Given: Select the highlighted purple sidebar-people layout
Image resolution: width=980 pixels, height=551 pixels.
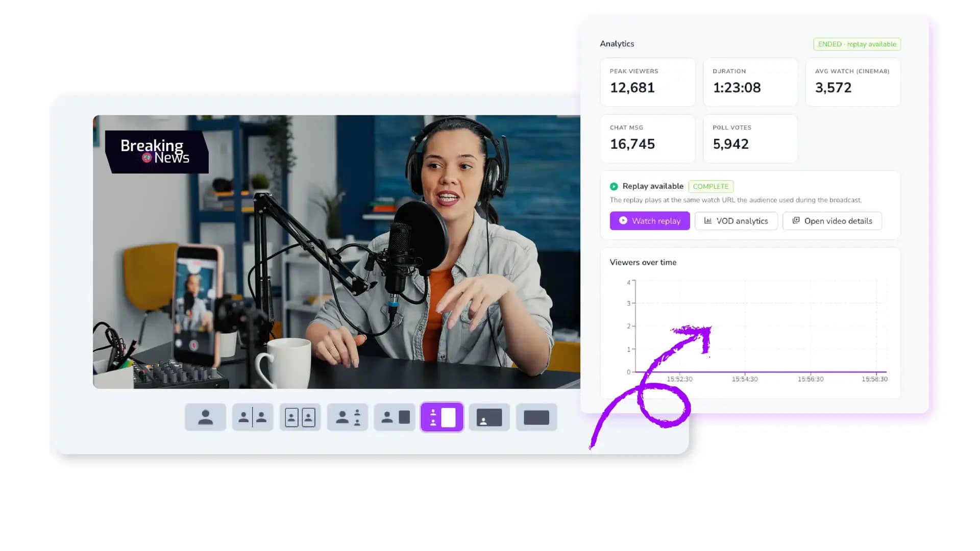Looking at the screenshot, I should (x=442, y=417).
